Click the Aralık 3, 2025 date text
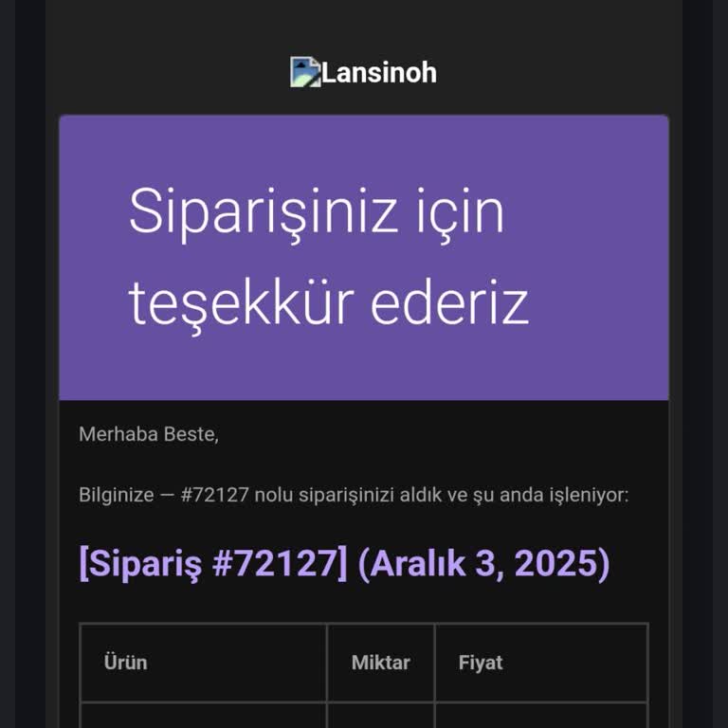This screenshot has height=728, width=728. point(483,564)
